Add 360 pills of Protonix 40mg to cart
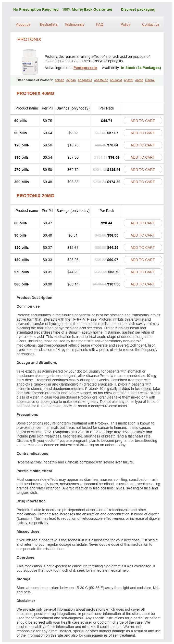 (x=143, y=182)
